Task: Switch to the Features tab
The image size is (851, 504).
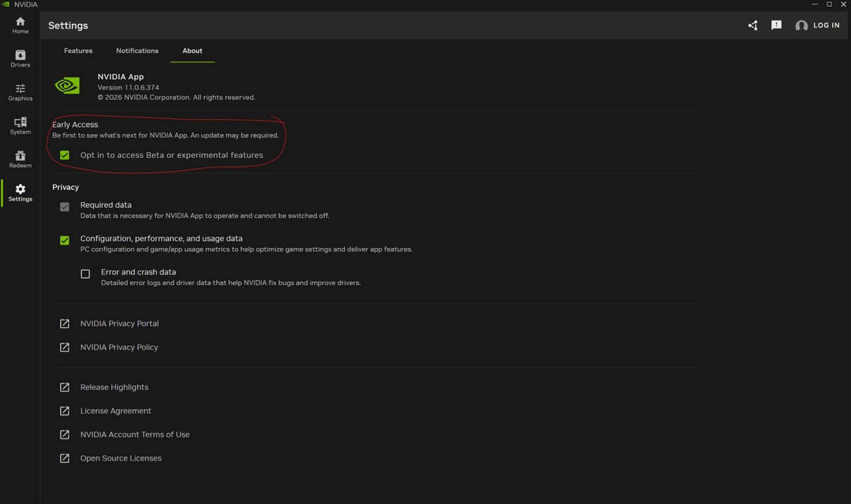Action: point(78,51)
